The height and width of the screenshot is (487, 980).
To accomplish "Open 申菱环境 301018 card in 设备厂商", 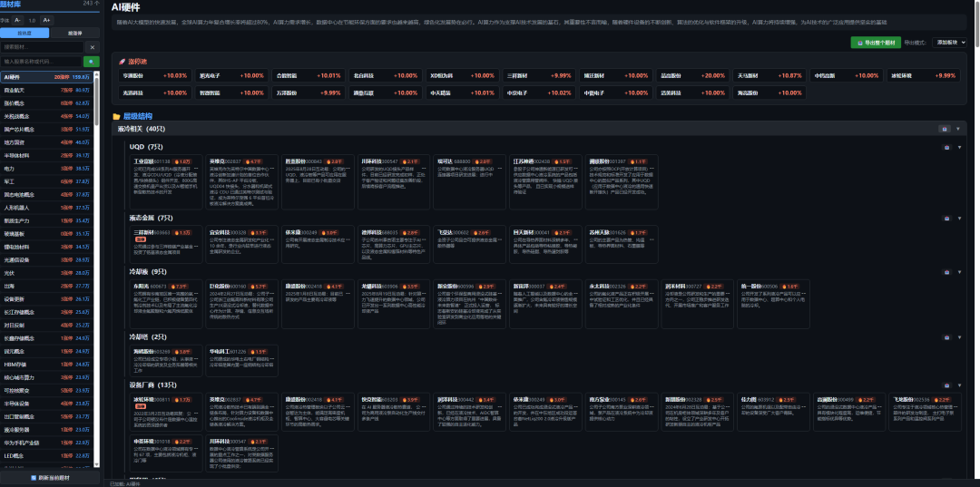I will click(166, 453).
